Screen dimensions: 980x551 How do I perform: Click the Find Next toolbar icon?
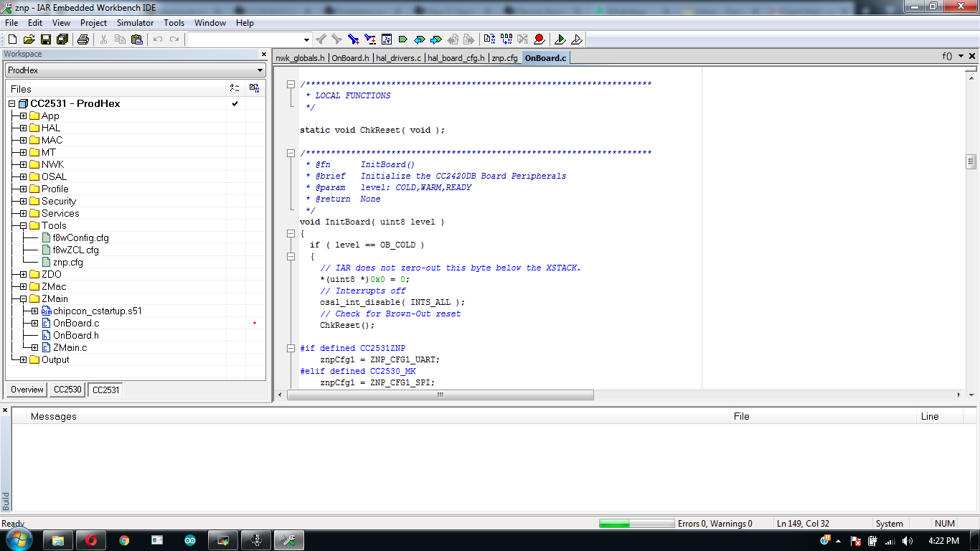click(x=336, y=39)
